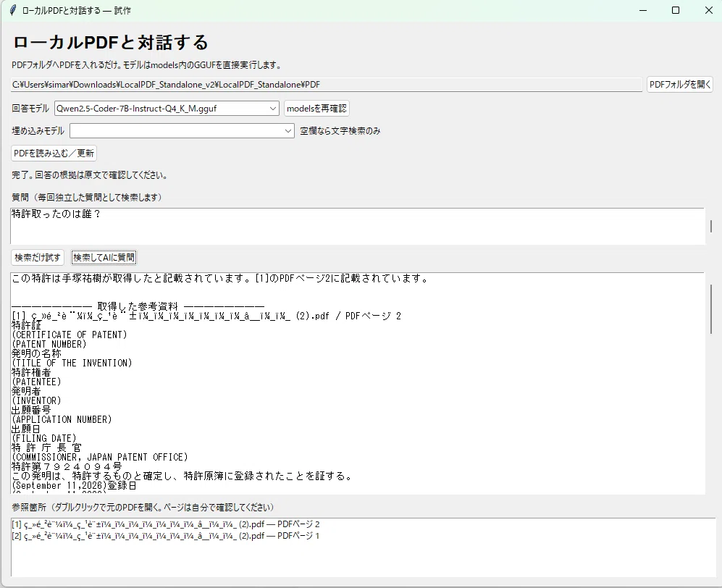Click the PDF folder path field

coord(327,85)
